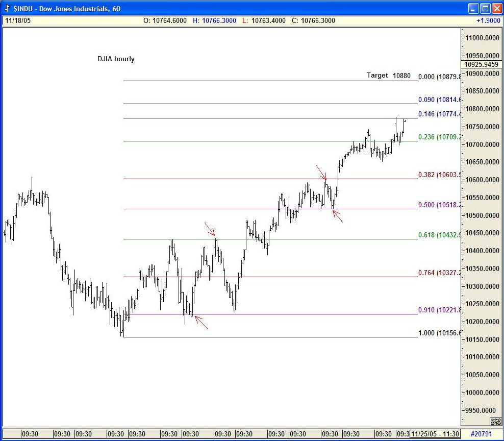The image size is (504, 441).
Task: Close the Dow Jones Industrials chart window
Action: pos(496,8)
